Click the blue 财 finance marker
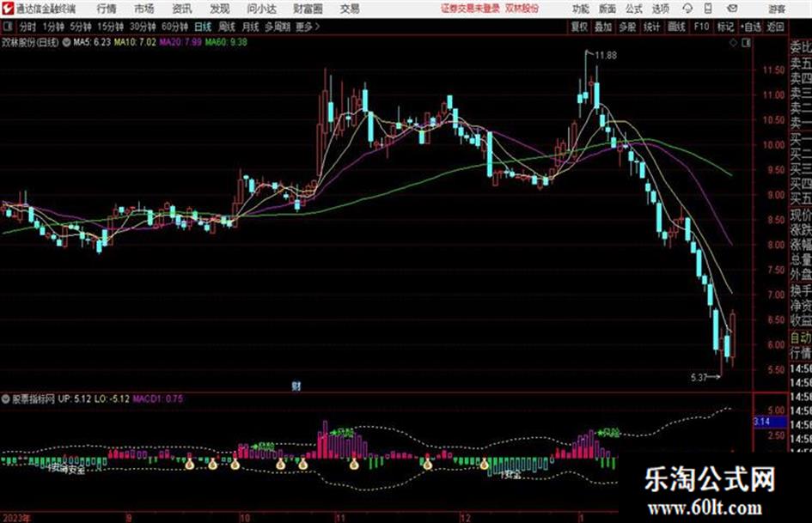 [296, 386]
